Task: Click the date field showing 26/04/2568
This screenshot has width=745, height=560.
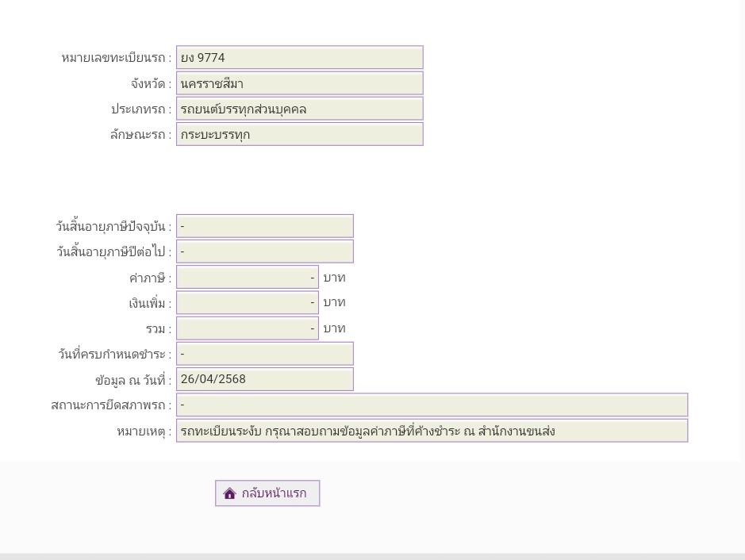Action: [264, 379]
